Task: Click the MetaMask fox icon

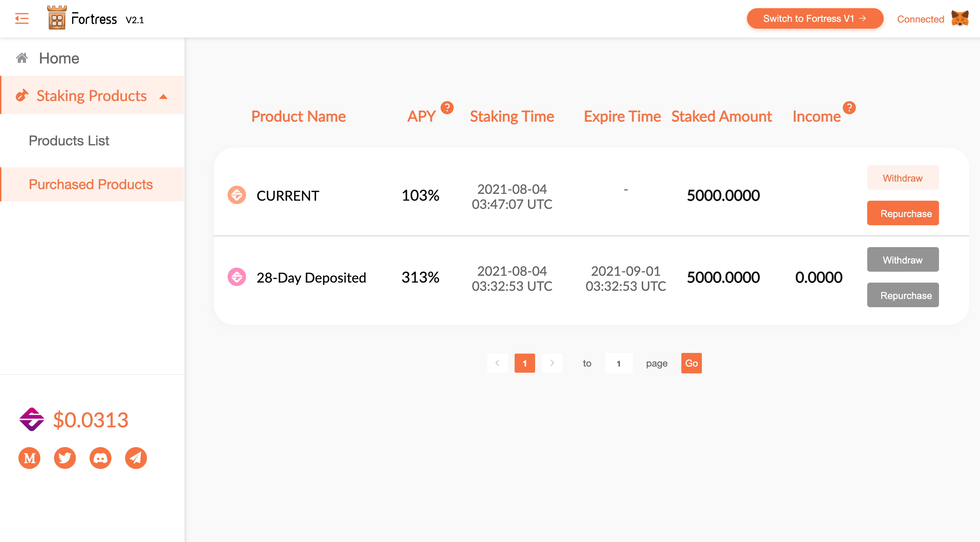Action: tap(959, 18)
